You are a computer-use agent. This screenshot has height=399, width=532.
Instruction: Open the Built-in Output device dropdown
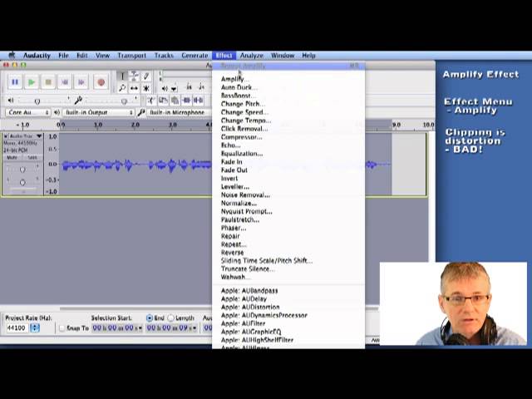click(x=99, y=112)
